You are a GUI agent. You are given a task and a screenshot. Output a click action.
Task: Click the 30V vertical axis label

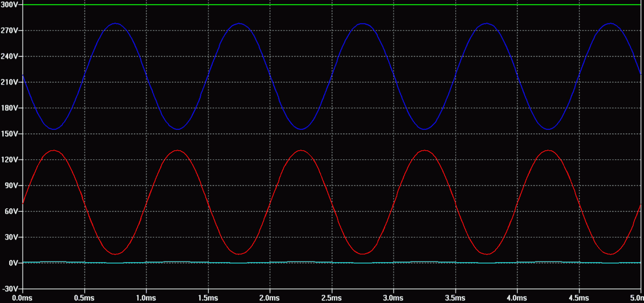[10, 237]
